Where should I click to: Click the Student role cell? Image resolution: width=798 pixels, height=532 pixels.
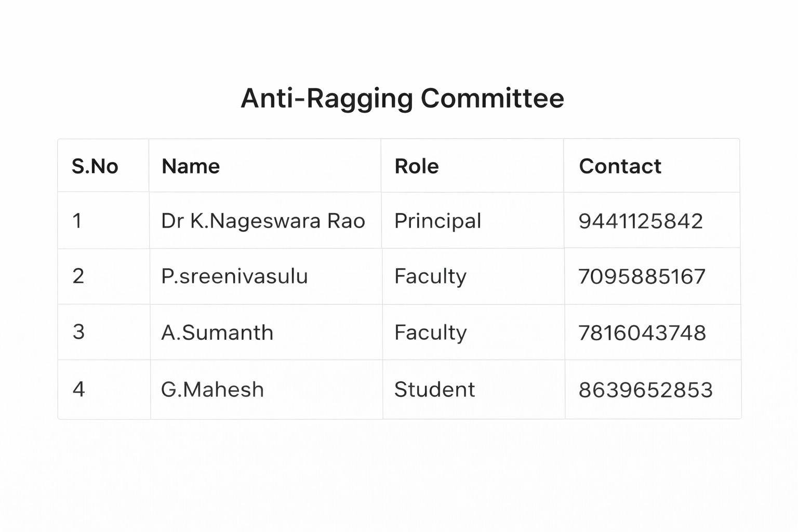434,390
